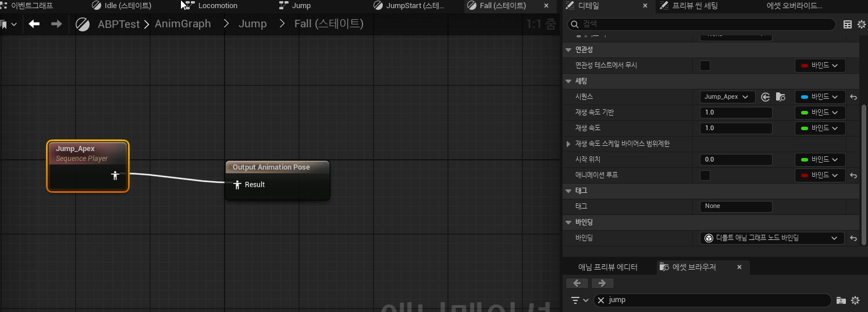Viewport: 868px width, 312px height.
Task: Edit the 재생 속도 기반 value field
Action: coord(736,113)
